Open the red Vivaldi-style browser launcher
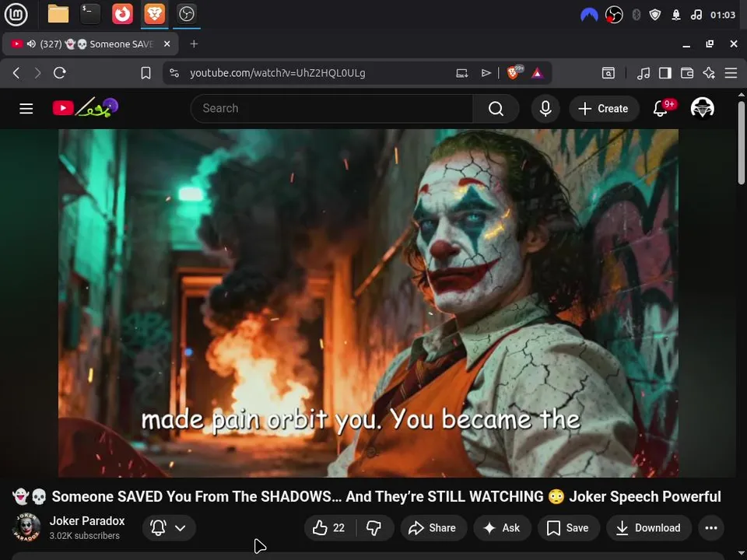 [x=122, y=14]
